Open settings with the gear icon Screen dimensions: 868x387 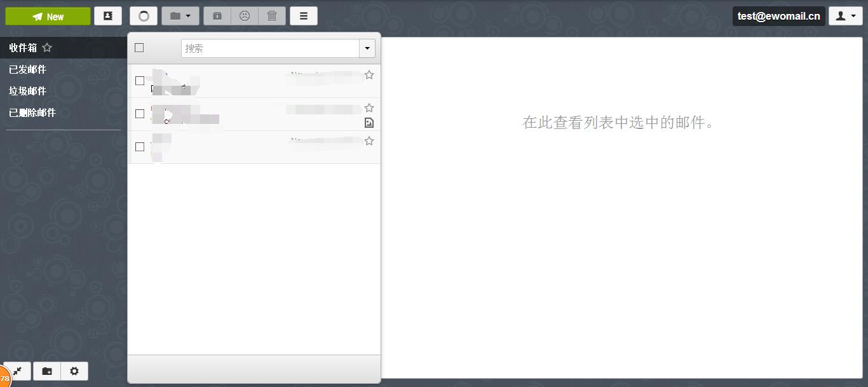[74, 370]
